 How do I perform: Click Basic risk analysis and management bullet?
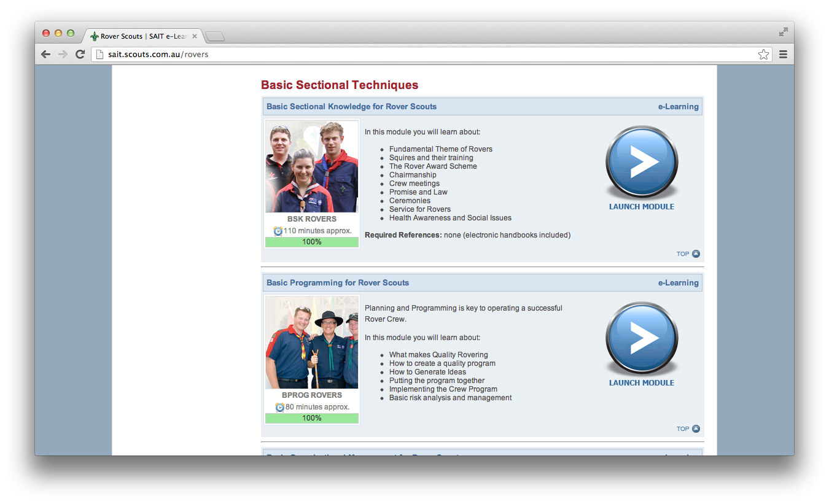[x=450, y=398]
